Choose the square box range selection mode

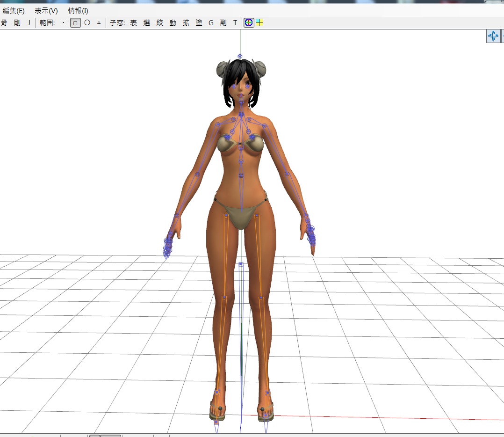75,23
